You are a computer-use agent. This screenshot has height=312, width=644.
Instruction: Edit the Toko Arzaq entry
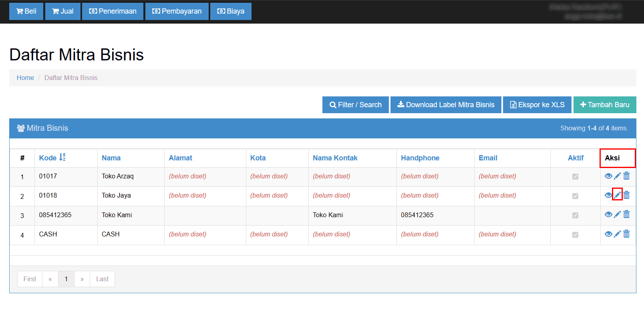618,176
